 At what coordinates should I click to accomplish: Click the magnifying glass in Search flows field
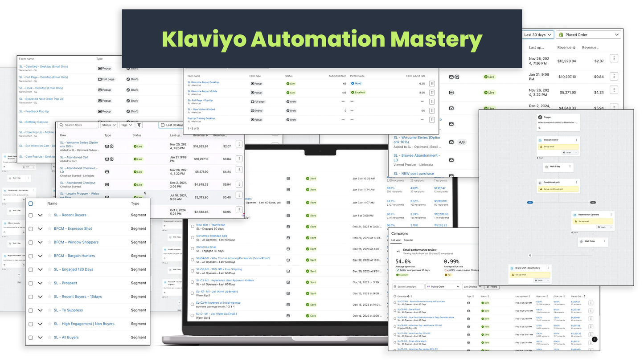tap(61, 125)
